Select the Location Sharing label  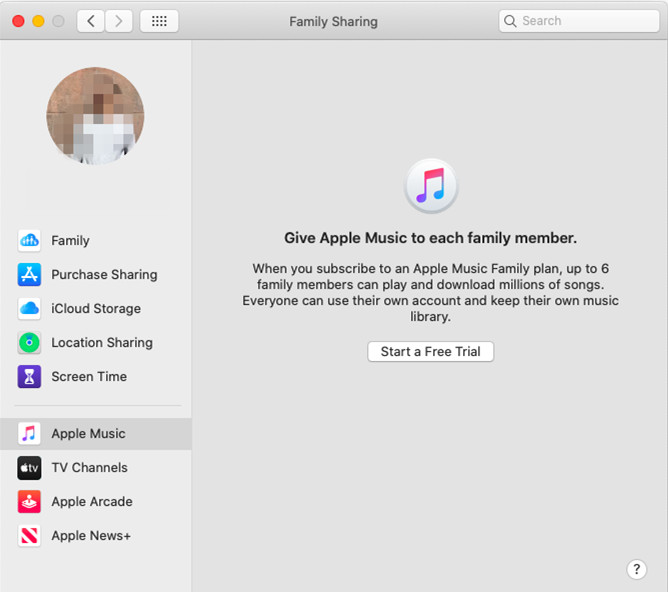pos(102,343)
